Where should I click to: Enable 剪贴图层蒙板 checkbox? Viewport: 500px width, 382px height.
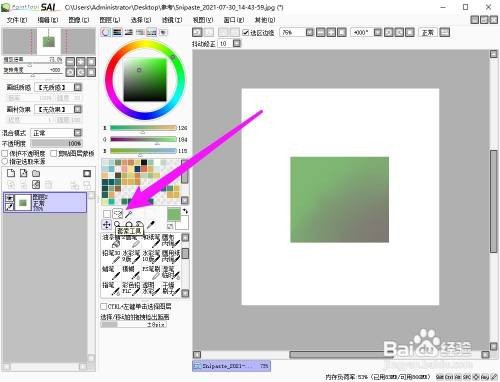click(x=53, y=153)
